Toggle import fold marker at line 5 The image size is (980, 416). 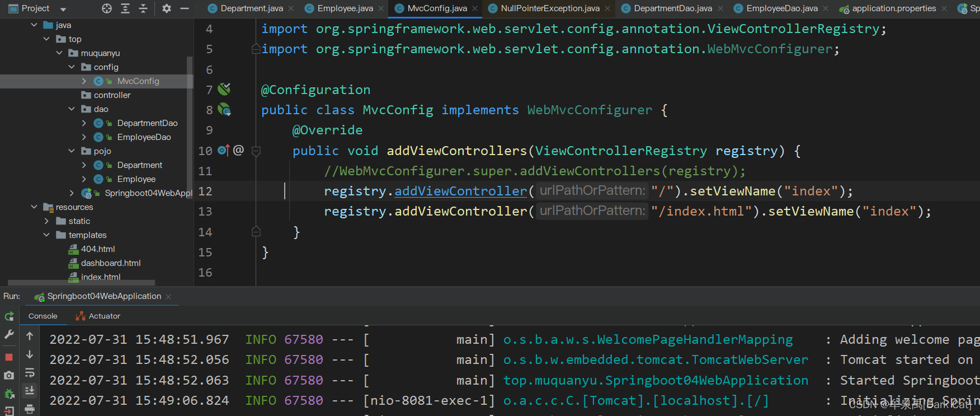point(256,49)
